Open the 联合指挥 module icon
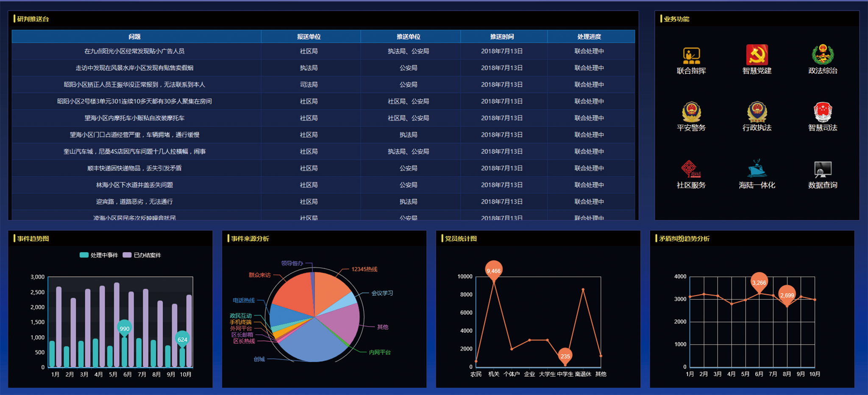Image resolution: width=868 pixels, height=395 pixels. click(691, 56)
